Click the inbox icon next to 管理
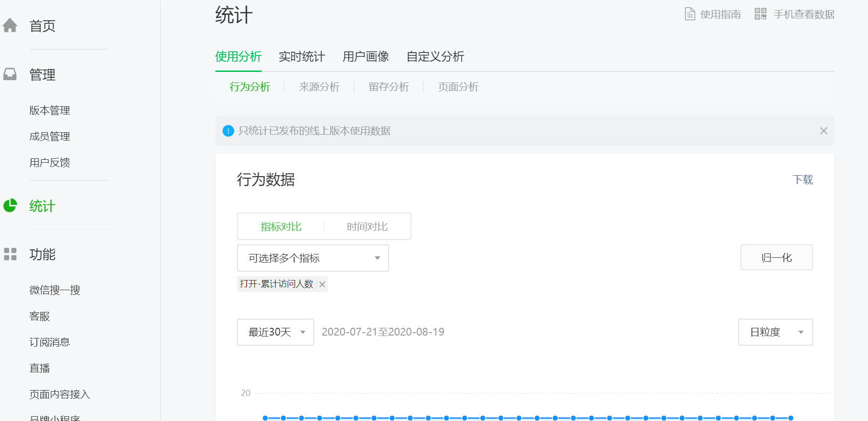The image size is (868, 421). [x=10, y=74]
